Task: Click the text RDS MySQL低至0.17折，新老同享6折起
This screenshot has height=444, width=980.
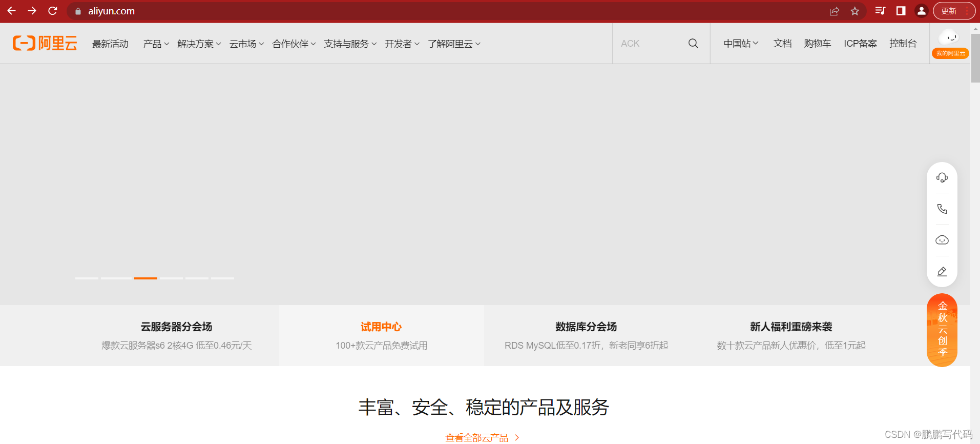Action: (587, 346)
